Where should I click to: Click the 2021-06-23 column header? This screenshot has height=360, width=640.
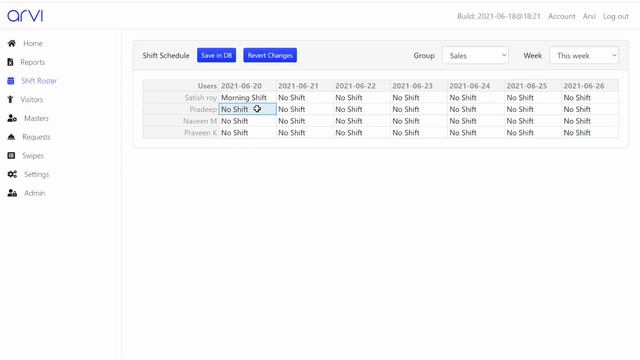(x=419, y=86)
